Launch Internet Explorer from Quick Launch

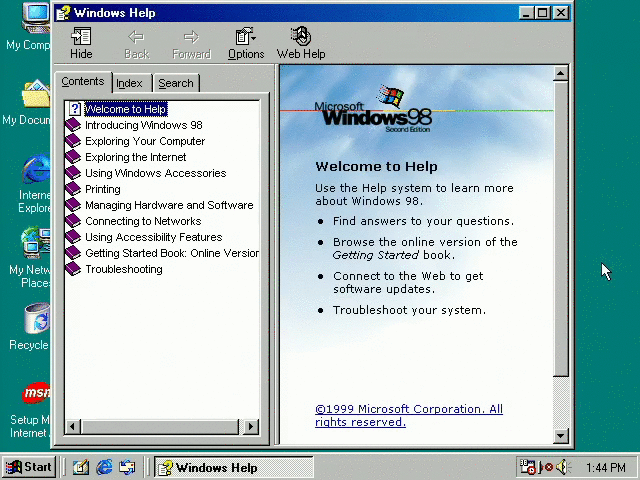[104, 467]
